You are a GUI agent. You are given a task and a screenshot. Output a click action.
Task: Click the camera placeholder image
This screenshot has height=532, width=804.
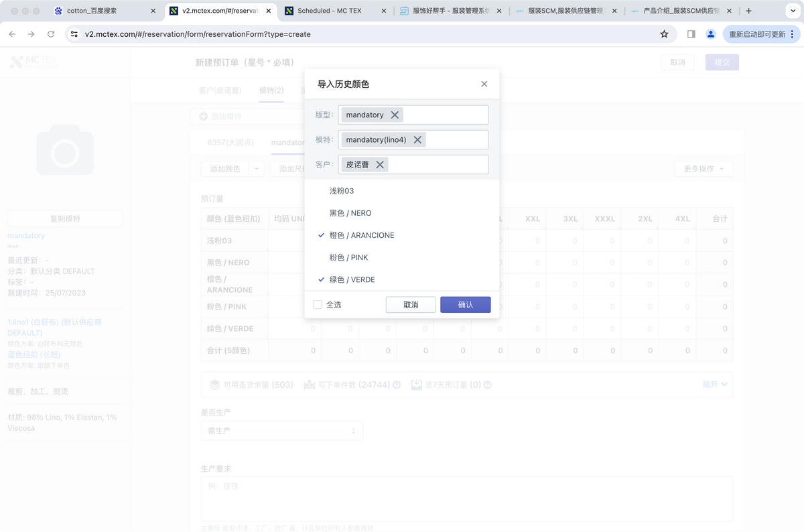[65, 149]
